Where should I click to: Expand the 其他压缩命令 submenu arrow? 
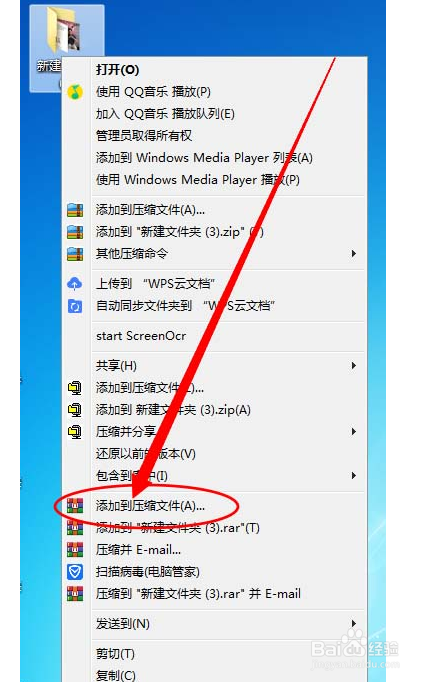tap(354, 254)
